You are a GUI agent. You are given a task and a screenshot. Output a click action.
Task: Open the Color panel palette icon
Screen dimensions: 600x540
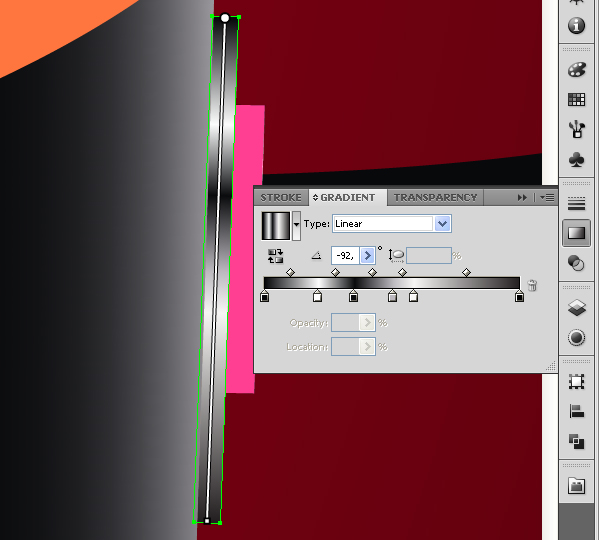click(576, 70)
